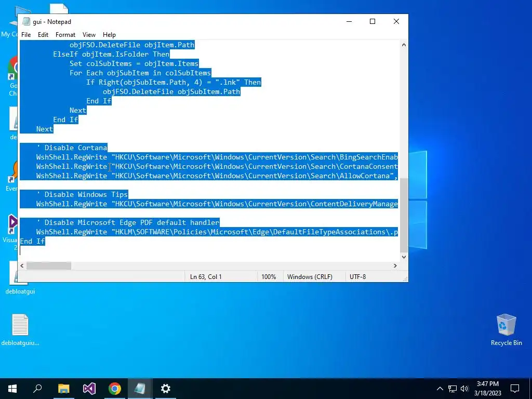Click the vertical scrollbar up arrow

coord(404,45)
